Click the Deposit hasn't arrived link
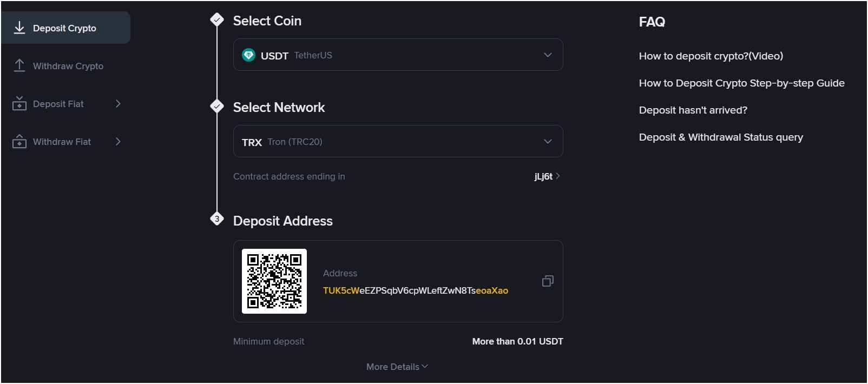This screenshot has width=868, height=384. (x=693, y=110)
